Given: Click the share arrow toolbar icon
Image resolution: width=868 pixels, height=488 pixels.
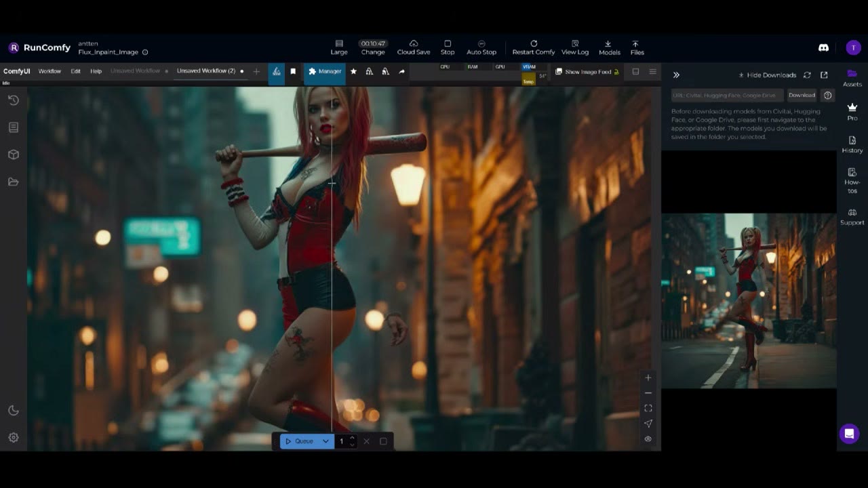Looking at the screenshot, I should [402, 71].
